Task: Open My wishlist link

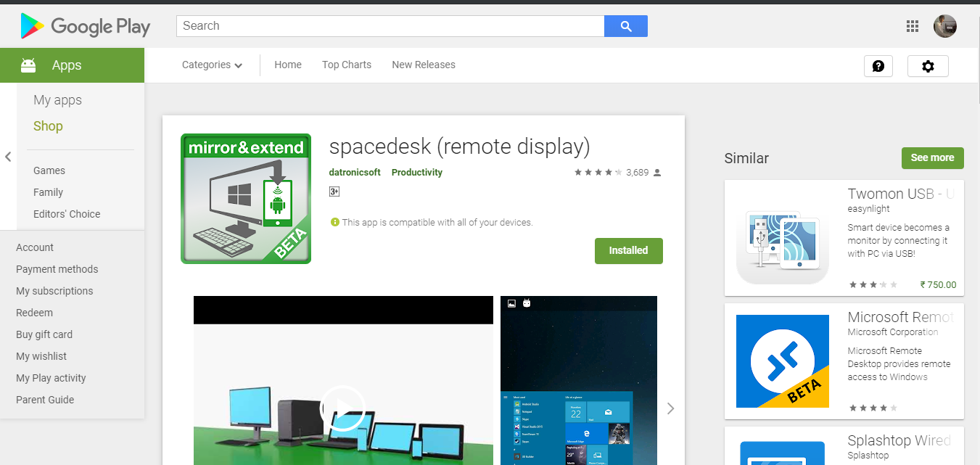Action: tap(41, 356)
